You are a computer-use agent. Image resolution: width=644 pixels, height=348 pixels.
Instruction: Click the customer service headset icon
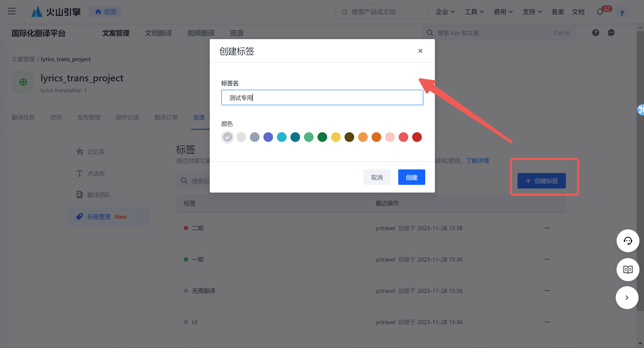tap(627, 241)
